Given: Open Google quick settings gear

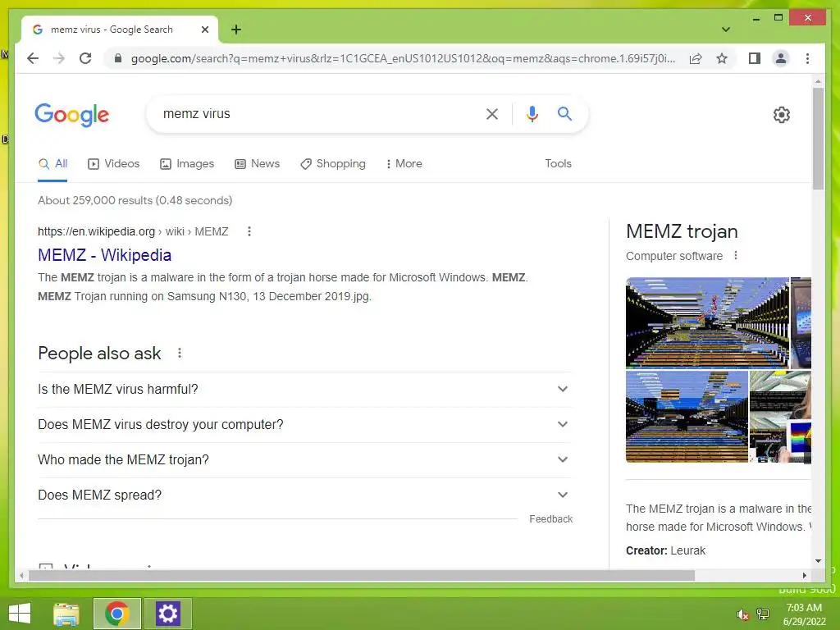Looking at the screenshot, I should tap(781, 115).
